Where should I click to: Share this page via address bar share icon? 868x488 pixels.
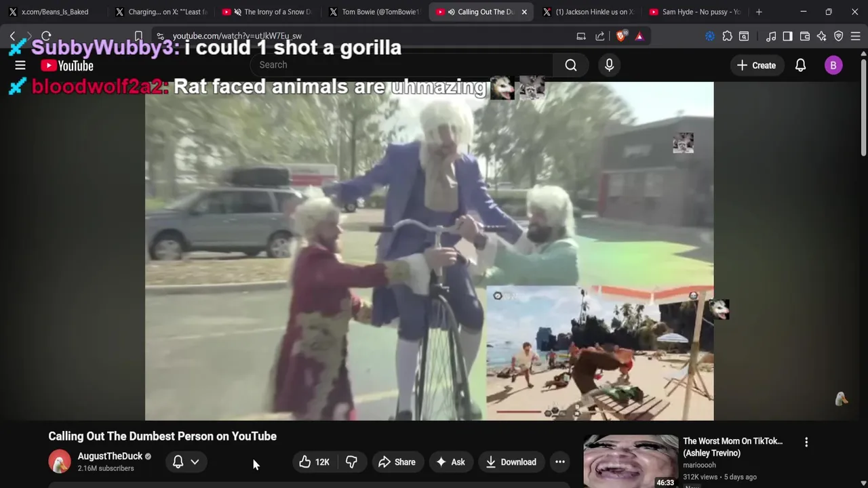[600, 36]
